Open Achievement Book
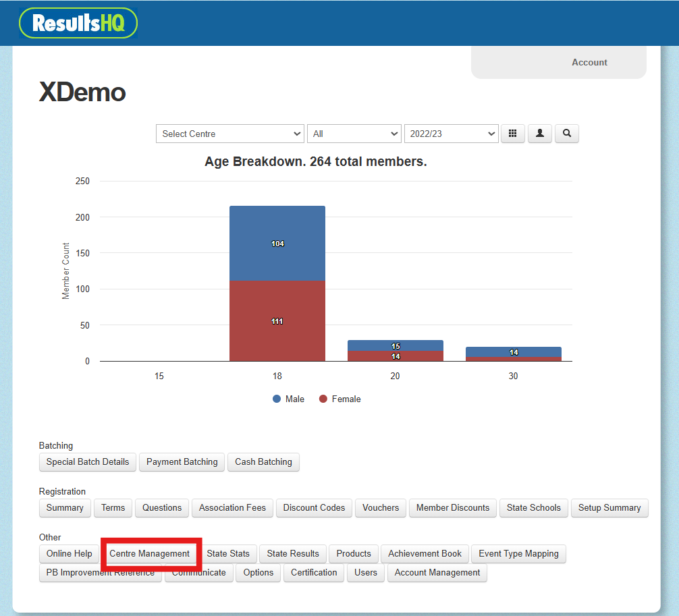Viewport: 679px width, 616px height. point(425,554)
